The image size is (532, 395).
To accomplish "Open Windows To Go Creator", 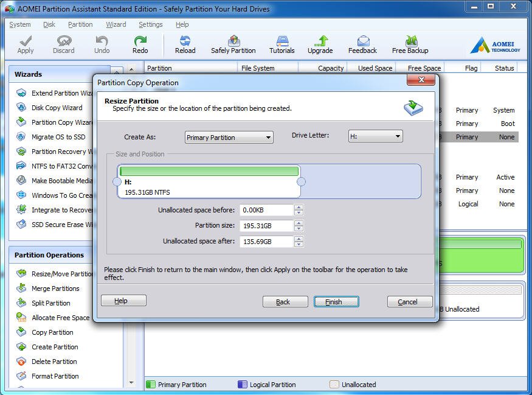I will click(54, 195).
